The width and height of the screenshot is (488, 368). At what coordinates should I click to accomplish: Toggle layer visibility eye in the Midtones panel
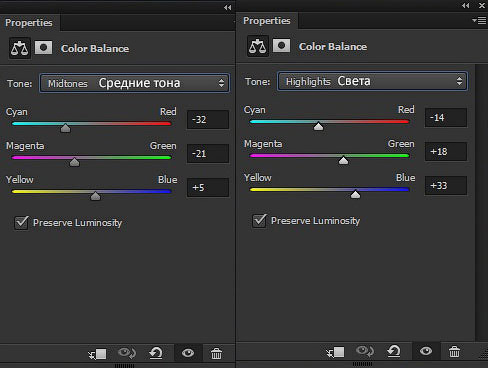pyautogui.click(x=188, y=353)
